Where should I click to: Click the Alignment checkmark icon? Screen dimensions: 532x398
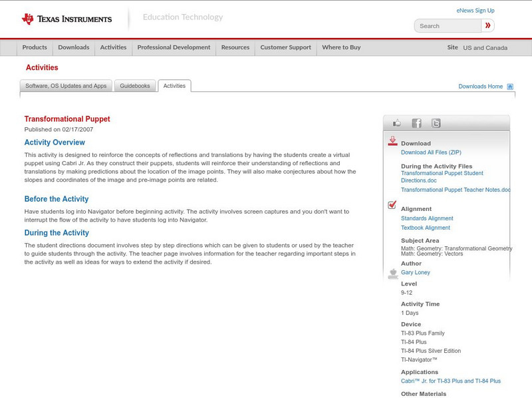pyautogui.click(x=392, y=205)
